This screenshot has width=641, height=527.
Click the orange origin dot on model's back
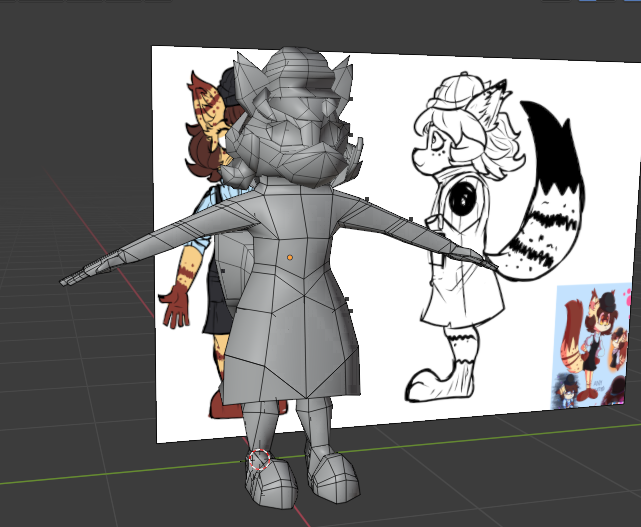[290, 258]
